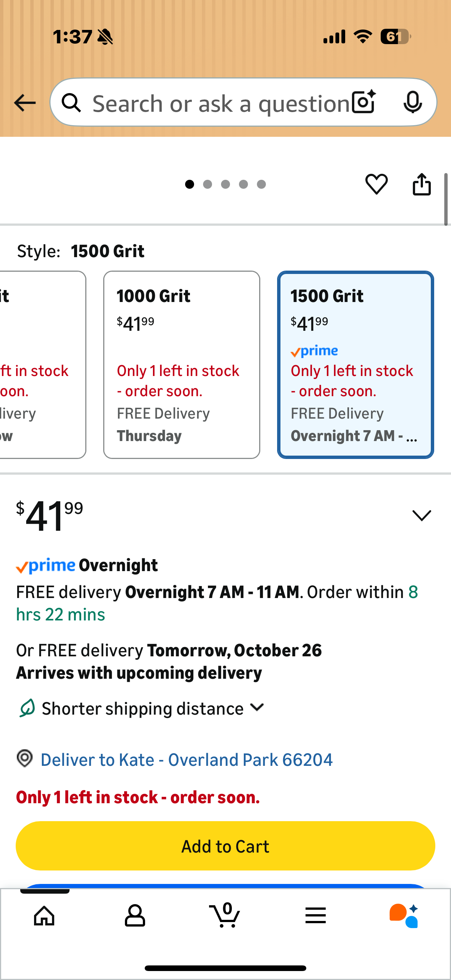Jump to third image carousel dot
This screenshot has height=980, width=451.
(x=225, y=185)
